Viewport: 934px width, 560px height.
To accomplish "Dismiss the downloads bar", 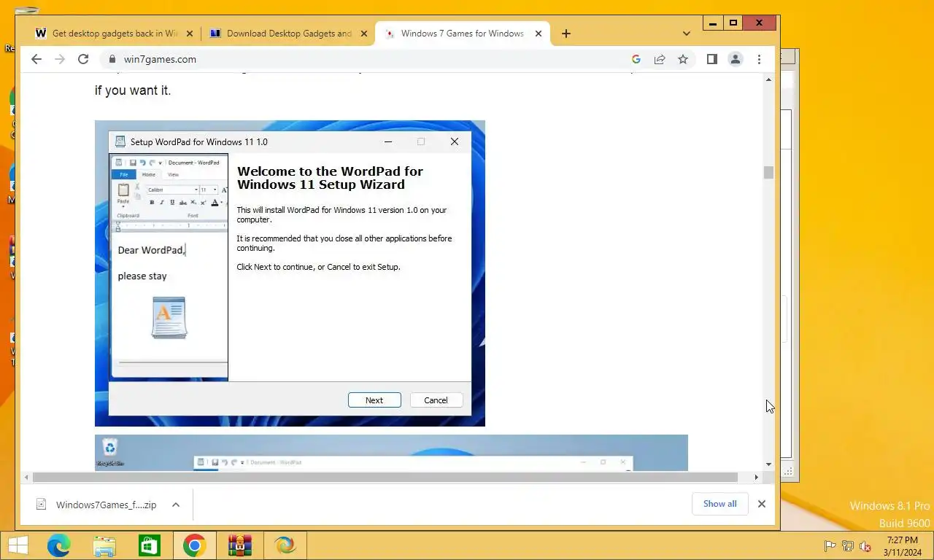I will coord(762,504).
